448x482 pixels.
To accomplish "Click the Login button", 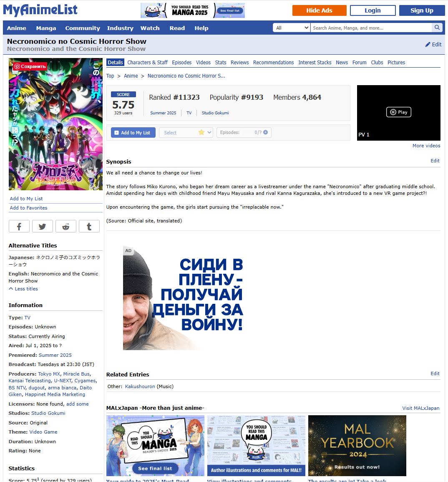I will (x=373, y=10).
